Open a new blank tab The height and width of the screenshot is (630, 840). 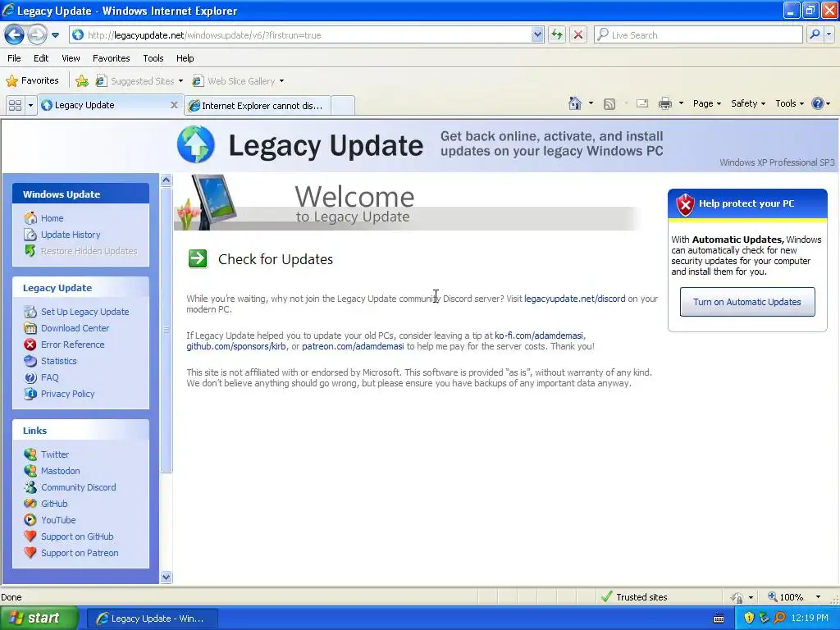point(343,106)
